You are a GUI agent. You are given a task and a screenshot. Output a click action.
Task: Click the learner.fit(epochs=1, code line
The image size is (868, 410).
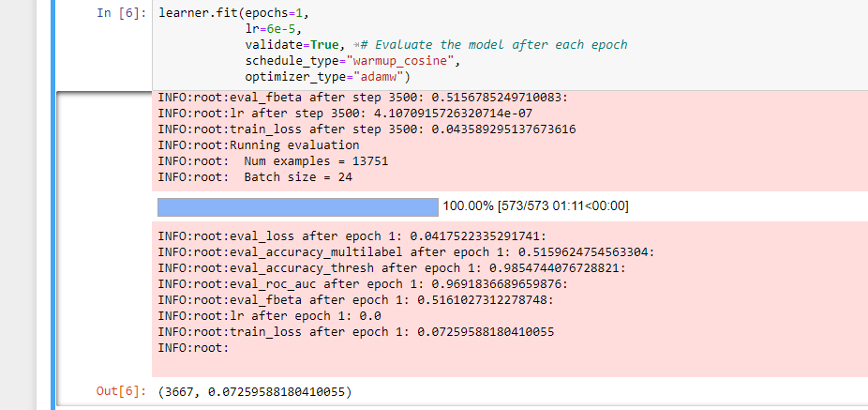pos(232,13)
